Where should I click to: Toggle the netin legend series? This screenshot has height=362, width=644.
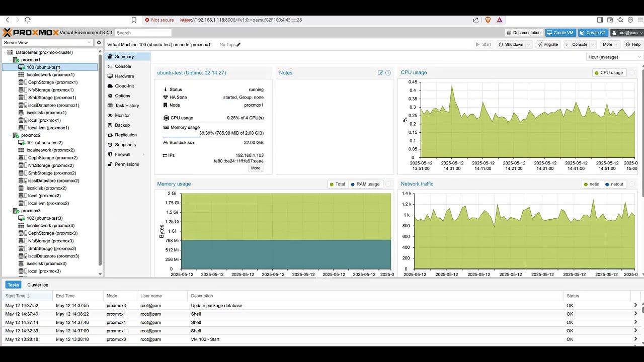point(592,184)
